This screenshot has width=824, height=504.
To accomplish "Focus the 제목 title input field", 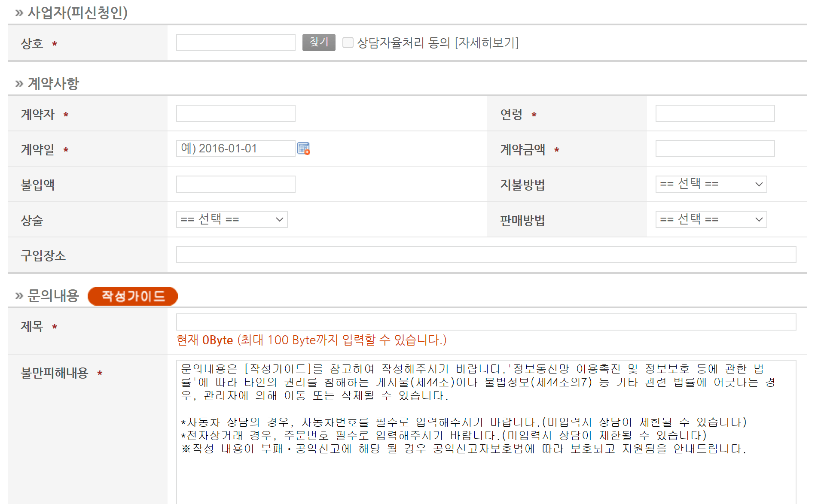I will [485, 322].
